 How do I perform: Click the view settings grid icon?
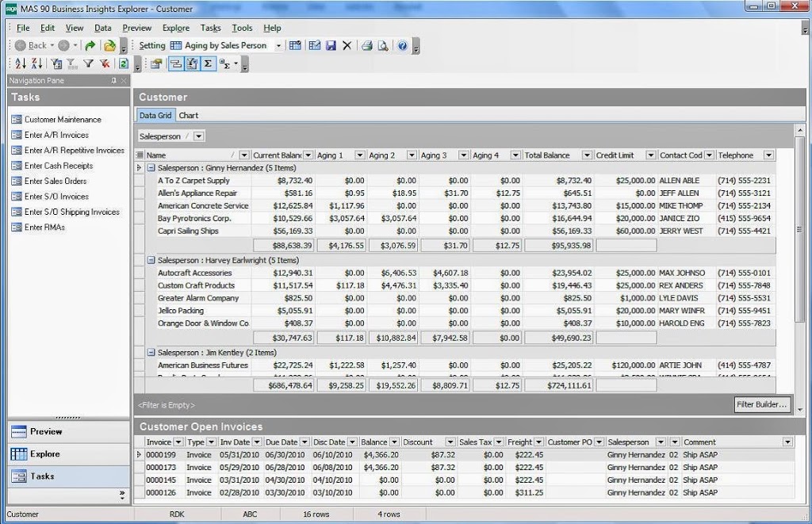pos(295,45)
